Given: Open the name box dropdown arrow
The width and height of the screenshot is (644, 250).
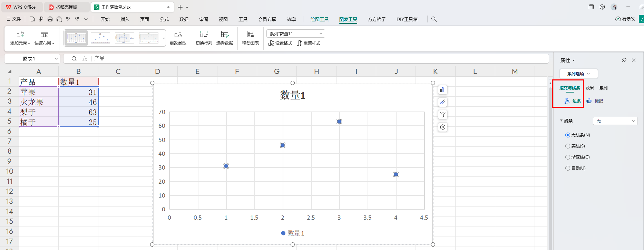Looking at the screenshot, I should (56, 59).
